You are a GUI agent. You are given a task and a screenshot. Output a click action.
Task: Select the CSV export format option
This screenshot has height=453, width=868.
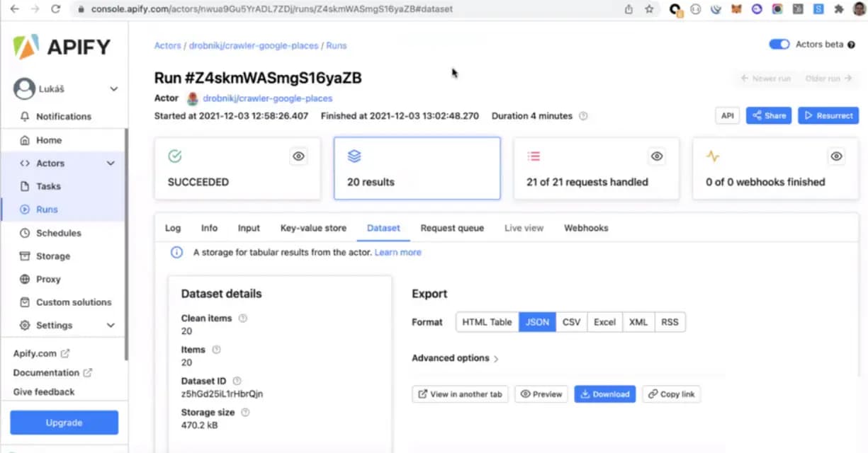(571, 322)
